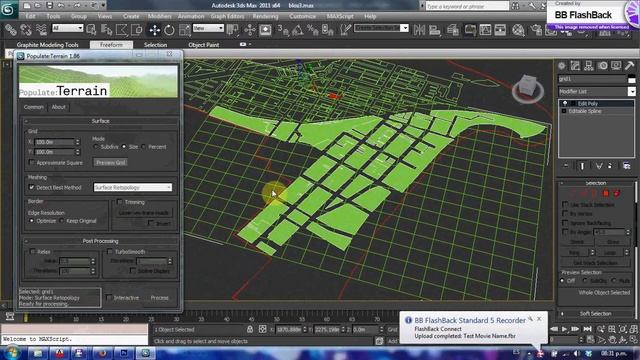Image resolution: width=640 pixels, height=360 pixels.
Task: Enable Ignore Backfacing checkbox
Action: [565, 223]
